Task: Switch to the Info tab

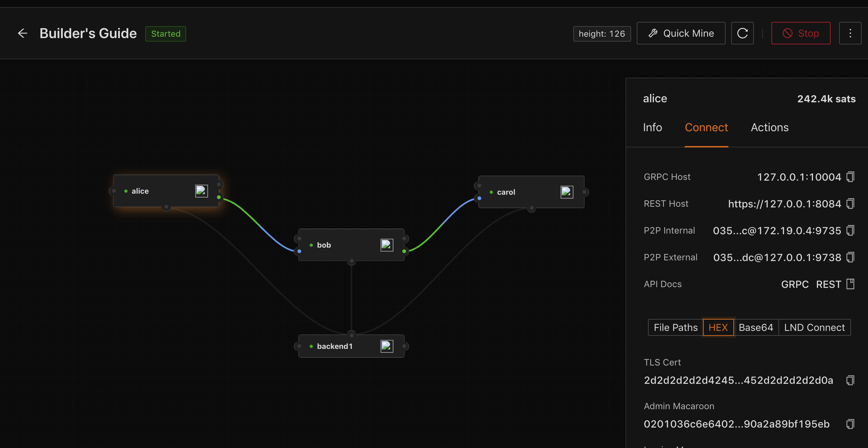Action: click(x=652, y=127)
